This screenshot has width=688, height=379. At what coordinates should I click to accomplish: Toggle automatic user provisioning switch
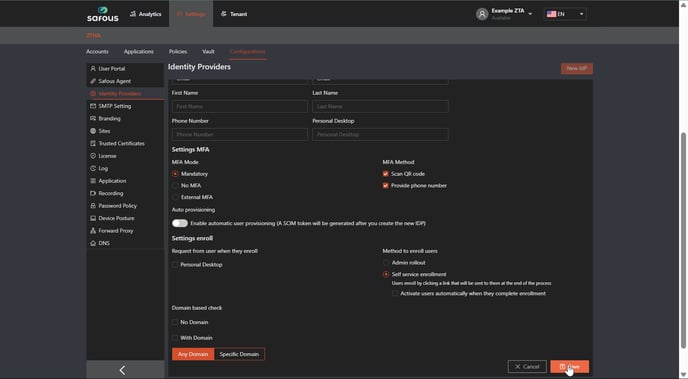(x=179, y=223)
